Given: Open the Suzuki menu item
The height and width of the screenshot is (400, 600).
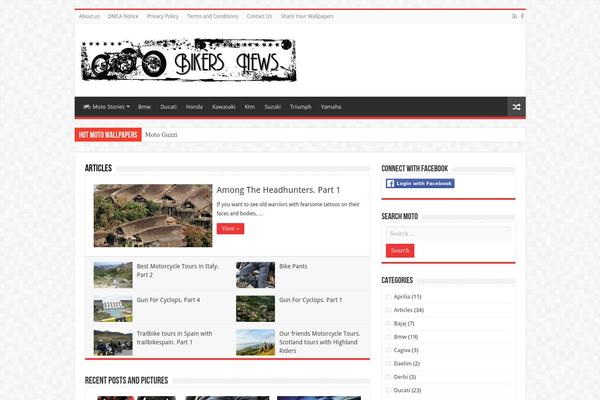Looking at the screenshot, I should (272, 107).
